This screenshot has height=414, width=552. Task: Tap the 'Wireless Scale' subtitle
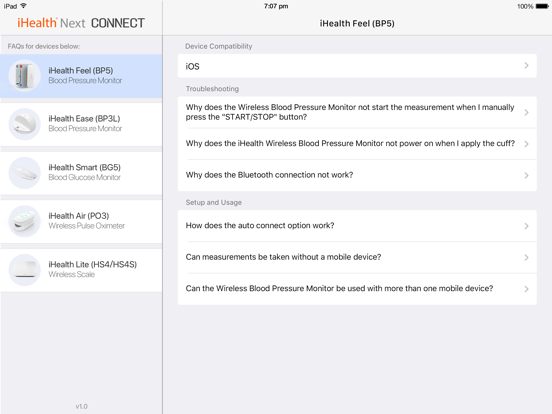71,275
